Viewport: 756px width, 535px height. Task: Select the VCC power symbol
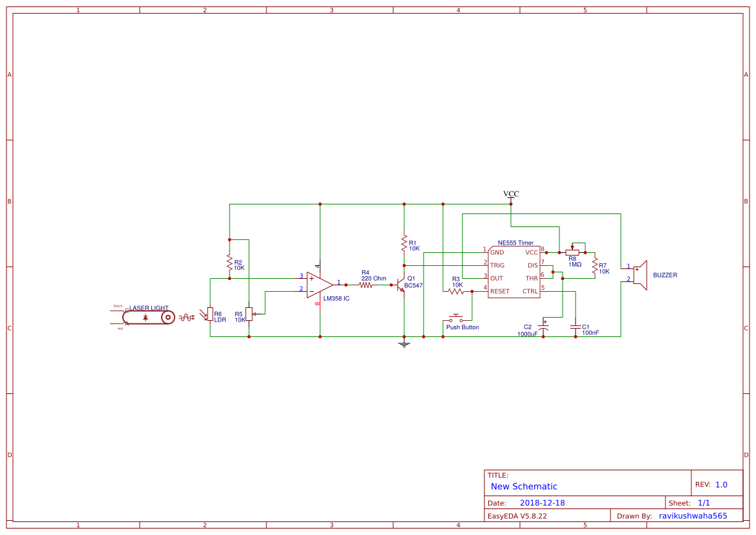pos(511,196)
